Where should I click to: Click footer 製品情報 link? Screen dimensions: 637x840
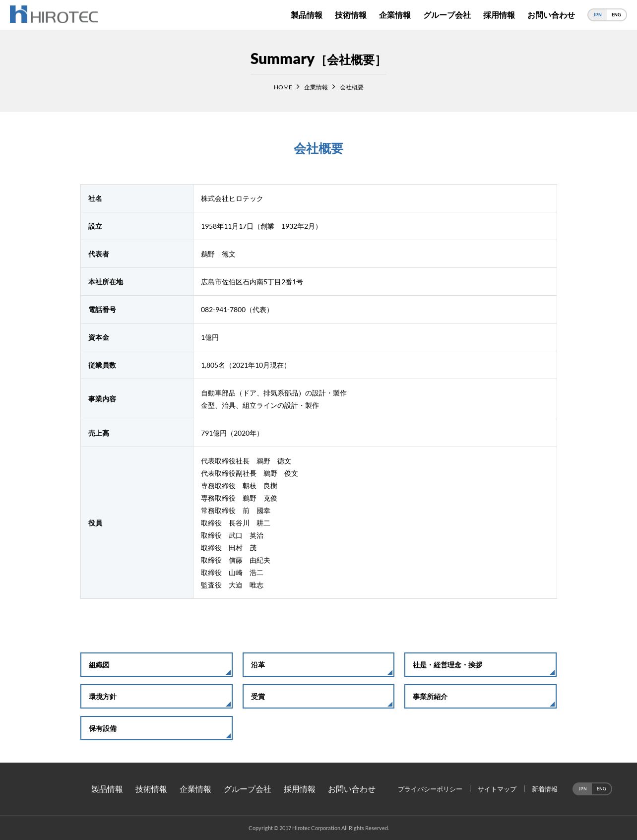pos(107,789)
